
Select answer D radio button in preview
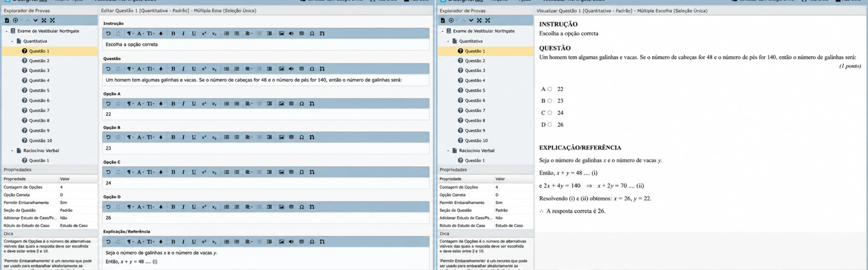pyautogui.click(x=550, y=124)
